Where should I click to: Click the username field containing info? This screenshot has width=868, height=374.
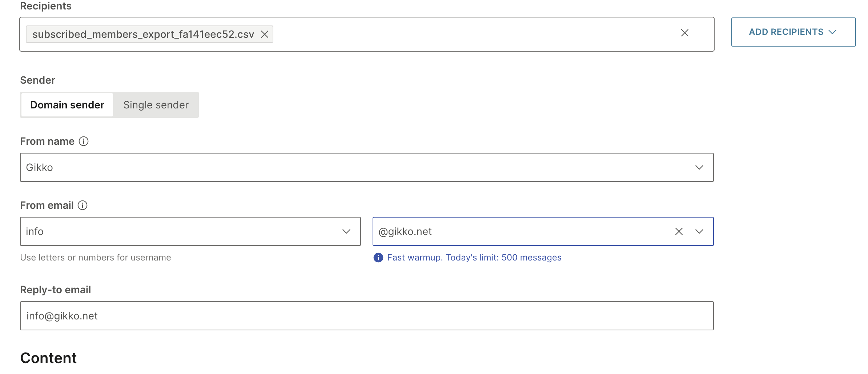(x=174, y=231)
